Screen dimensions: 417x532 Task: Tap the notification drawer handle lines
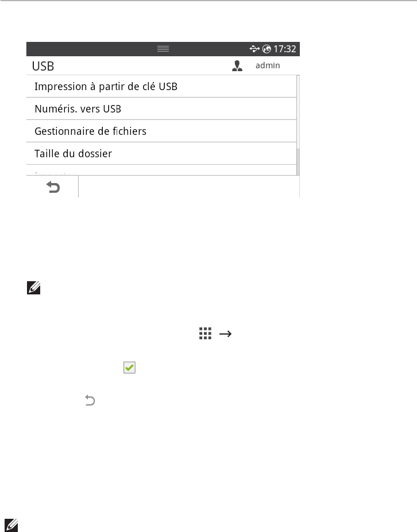(163, 49)
